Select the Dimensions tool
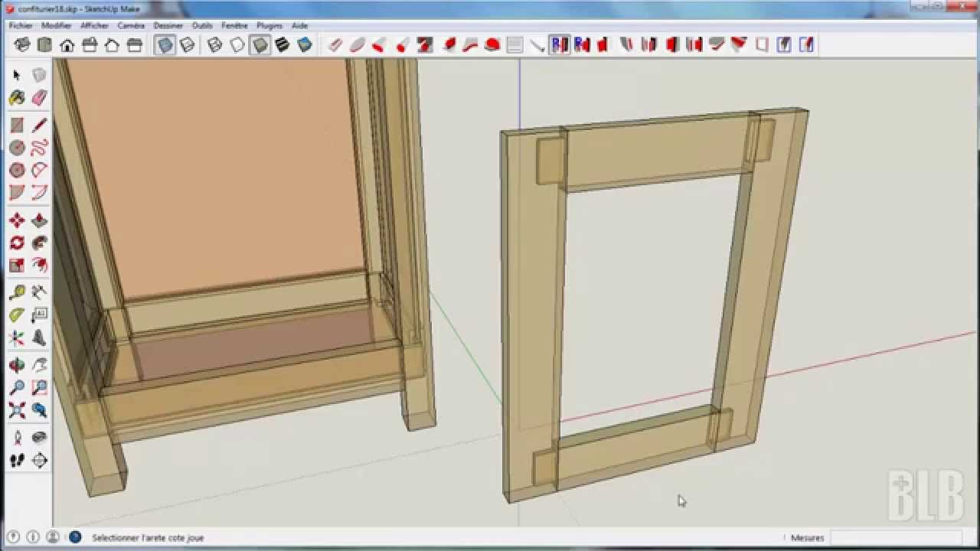980x551 pixels. [x=39, y=292]
